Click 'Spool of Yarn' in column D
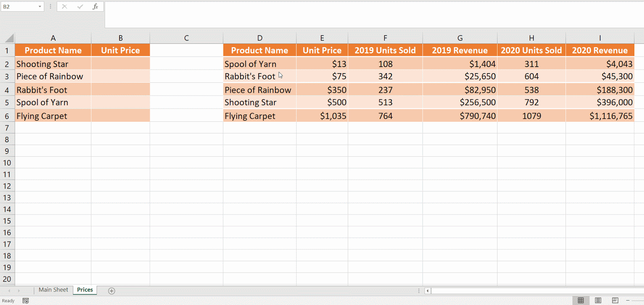 coord(260,63)
